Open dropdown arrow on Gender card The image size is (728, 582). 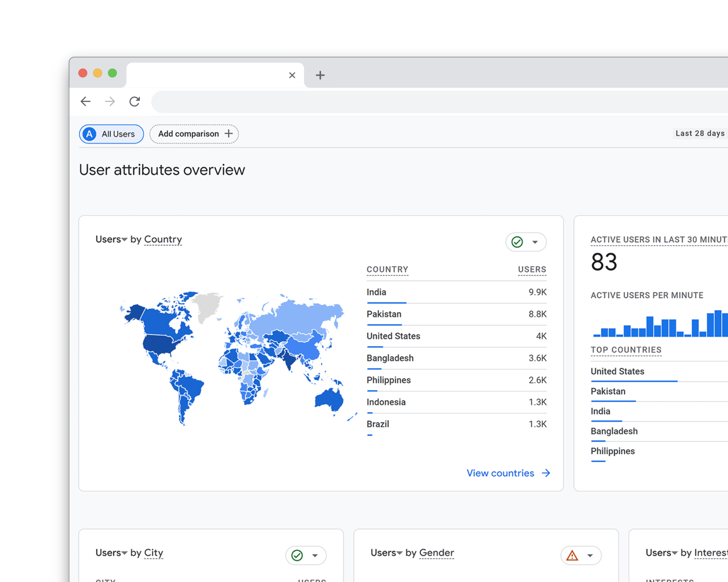590,555
